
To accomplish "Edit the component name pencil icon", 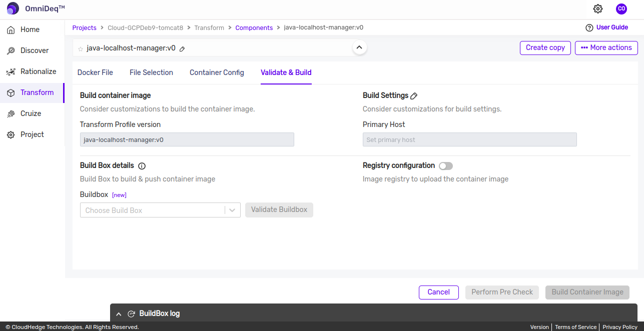I will [x=182, y=49].
